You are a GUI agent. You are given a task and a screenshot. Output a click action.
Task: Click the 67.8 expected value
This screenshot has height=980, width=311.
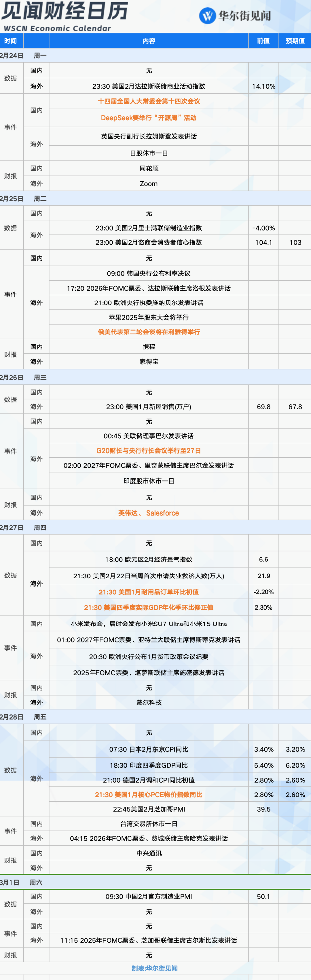pos(295,407)
